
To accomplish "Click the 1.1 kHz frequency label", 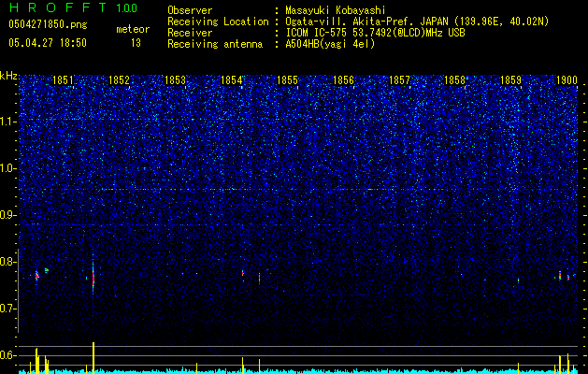I will [x=7, y=122].
